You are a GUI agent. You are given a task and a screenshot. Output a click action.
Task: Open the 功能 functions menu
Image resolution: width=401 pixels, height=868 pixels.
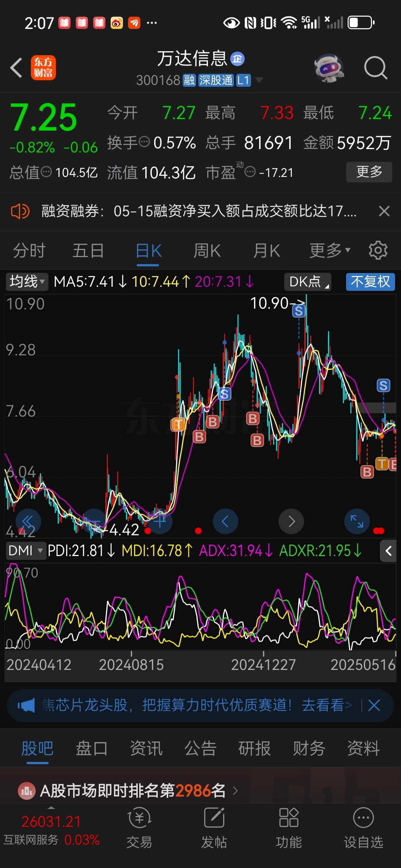tap(288, 828)
